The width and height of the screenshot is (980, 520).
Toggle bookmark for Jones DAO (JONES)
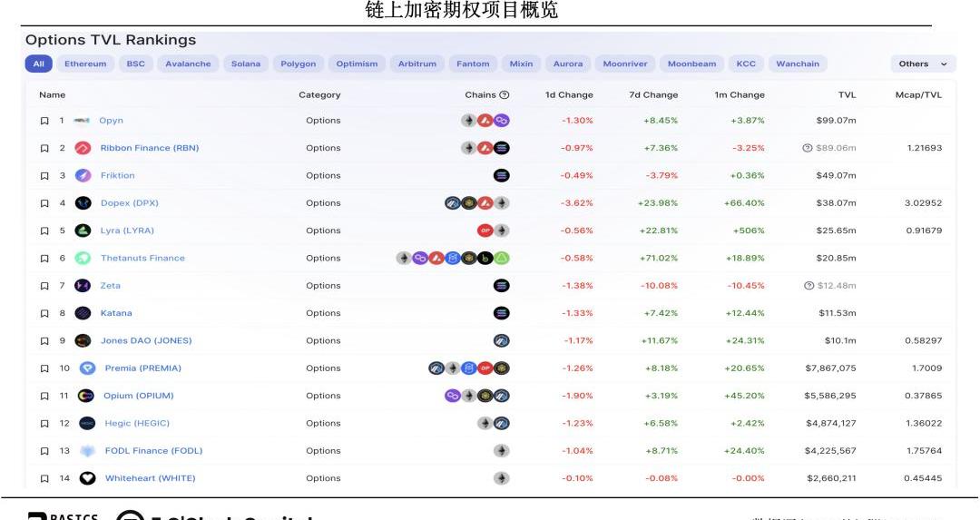coord(44,341)
